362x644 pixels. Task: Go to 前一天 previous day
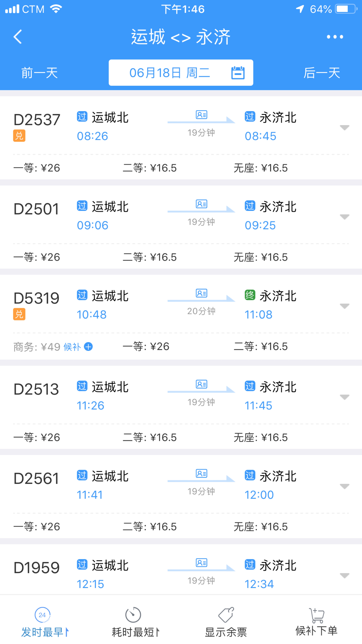[x=39, y=73]
